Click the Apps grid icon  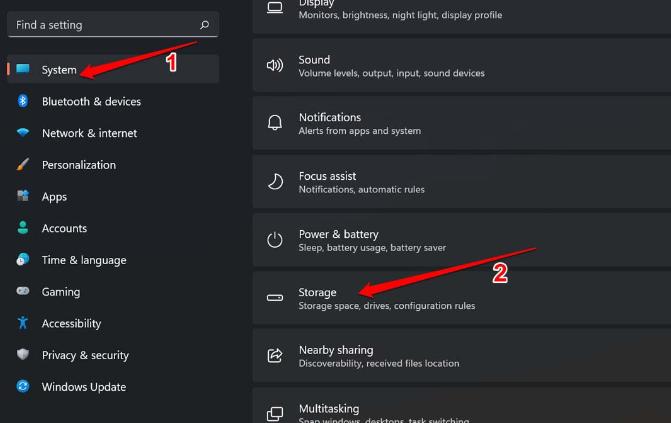23,196
